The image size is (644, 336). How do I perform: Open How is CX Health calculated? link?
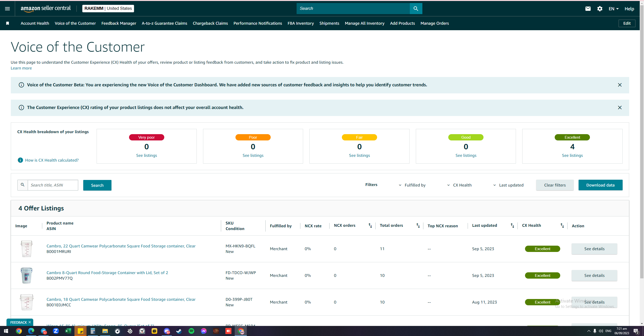(x=52, y=160)
